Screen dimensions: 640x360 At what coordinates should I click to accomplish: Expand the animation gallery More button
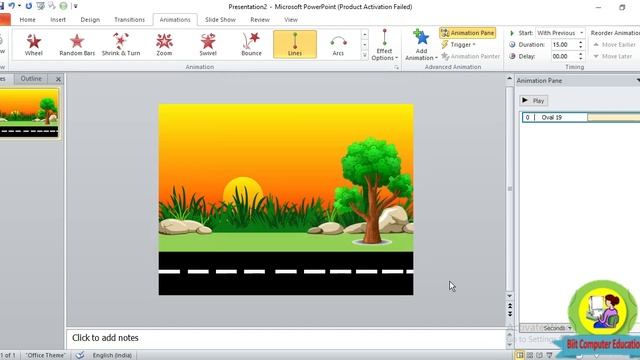364,56
